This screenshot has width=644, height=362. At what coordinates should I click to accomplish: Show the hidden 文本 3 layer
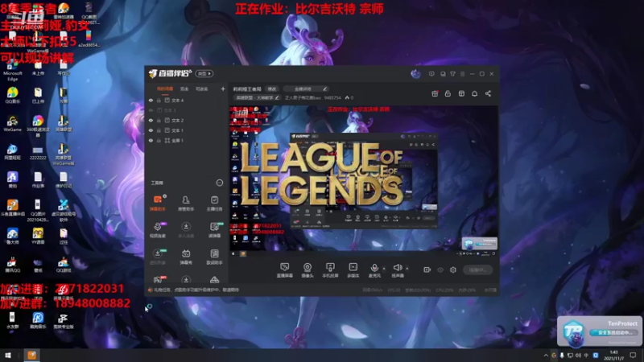click(151, 110)
